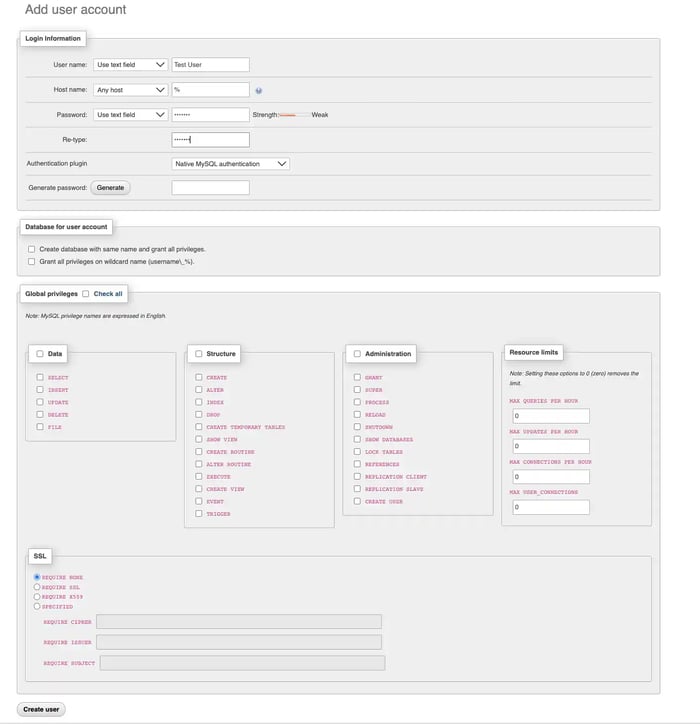Tick the GRANT administration privilege
700x724 pixels.
[357, 377]
